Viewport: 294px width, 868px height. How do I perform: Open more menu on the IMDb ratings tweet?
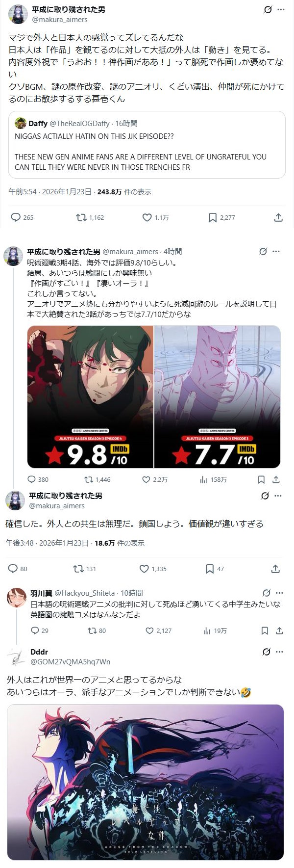pyautogui.click(x=276, y=251)
